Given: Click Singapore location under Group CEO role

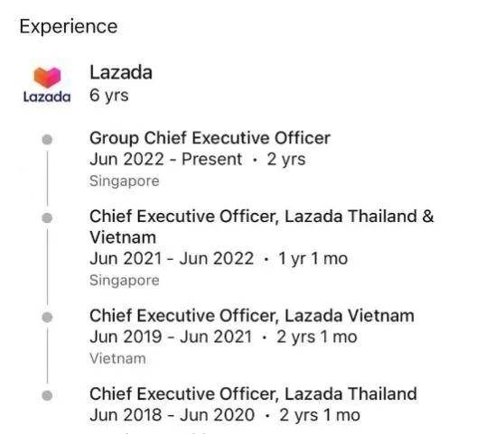Looking at the screenshot, I should pyautogui.click(x=125, y=181).
